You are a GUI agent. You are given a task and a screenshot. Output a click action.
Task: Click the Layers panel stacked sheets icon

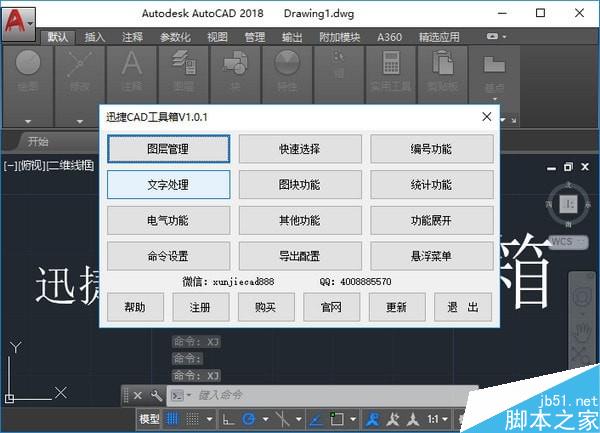184,63
